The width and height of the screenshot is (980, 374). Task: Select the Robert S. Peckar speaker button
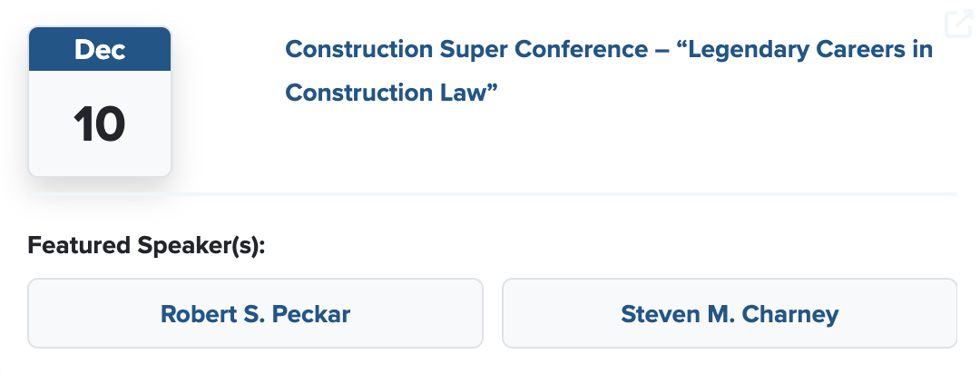(x=255, y=314)
